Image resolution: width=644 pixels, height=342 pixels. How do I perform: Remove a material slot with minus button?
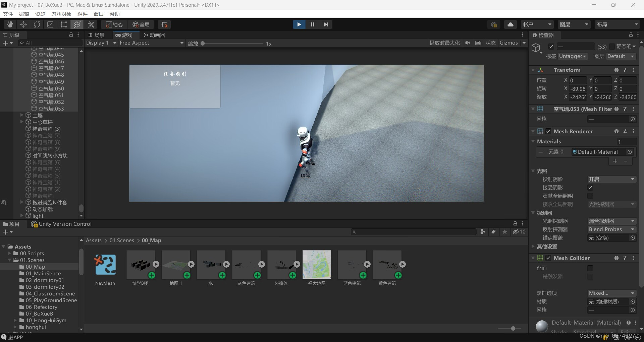626,161
